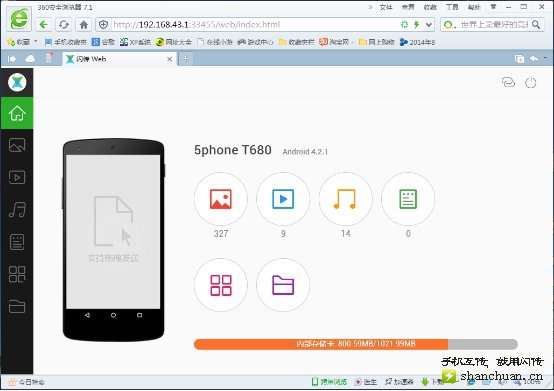Open the photos circle showing 327

pyautogui.click(x=221, y=199)
